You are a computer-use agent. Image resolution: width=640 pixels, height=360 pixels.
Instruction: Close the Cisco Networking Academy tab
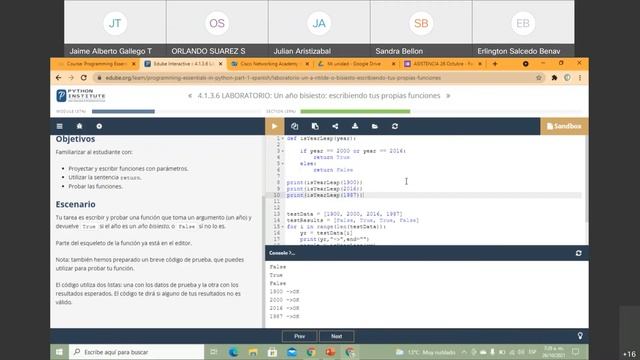pos(307,64)
